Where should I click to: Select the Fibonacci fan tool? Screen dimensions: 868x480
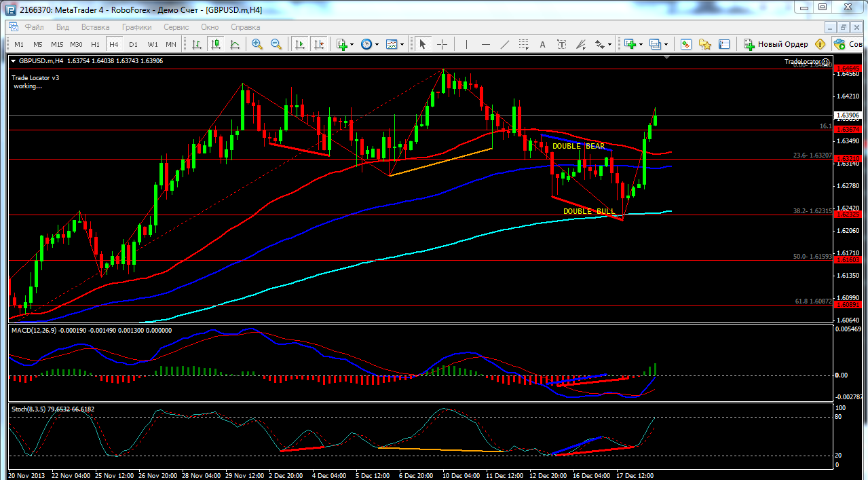point(580,44)
